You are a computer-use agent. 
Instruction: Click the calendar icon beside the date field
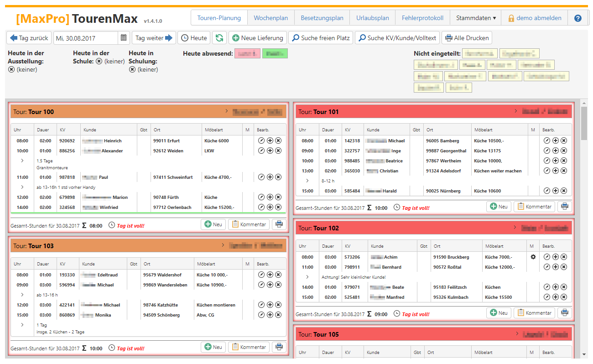[124, 38]
